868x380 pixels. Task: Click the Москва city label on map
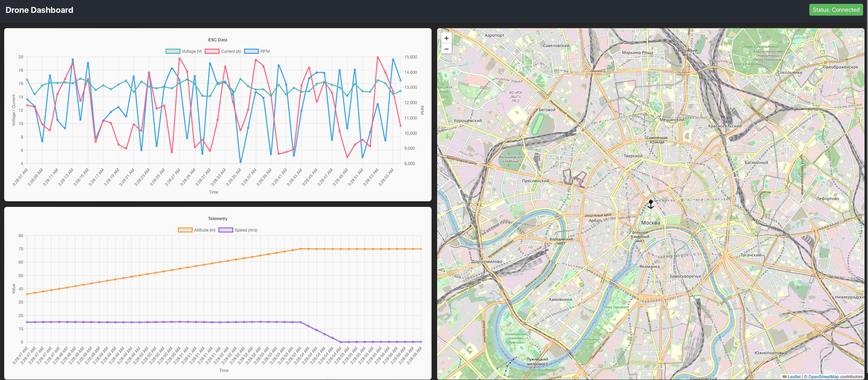pos(650,223)
